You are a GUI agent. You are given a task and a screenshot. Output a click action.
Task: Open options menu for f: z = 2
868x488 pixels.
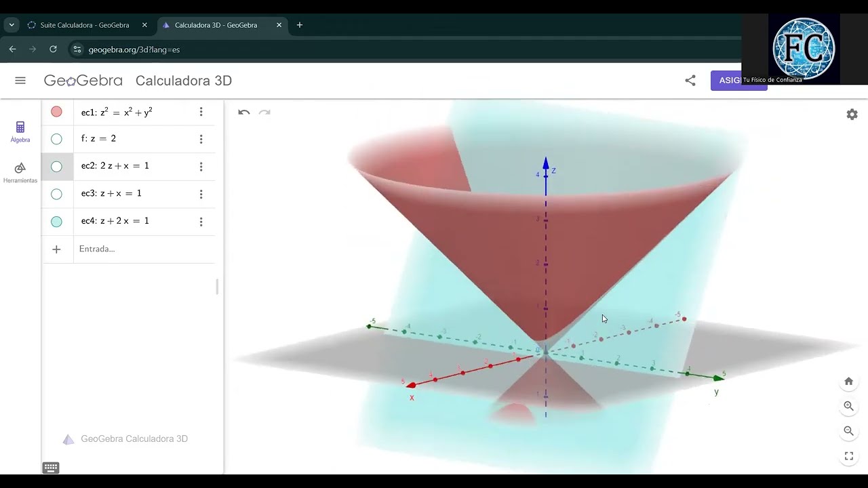(201, 139)
